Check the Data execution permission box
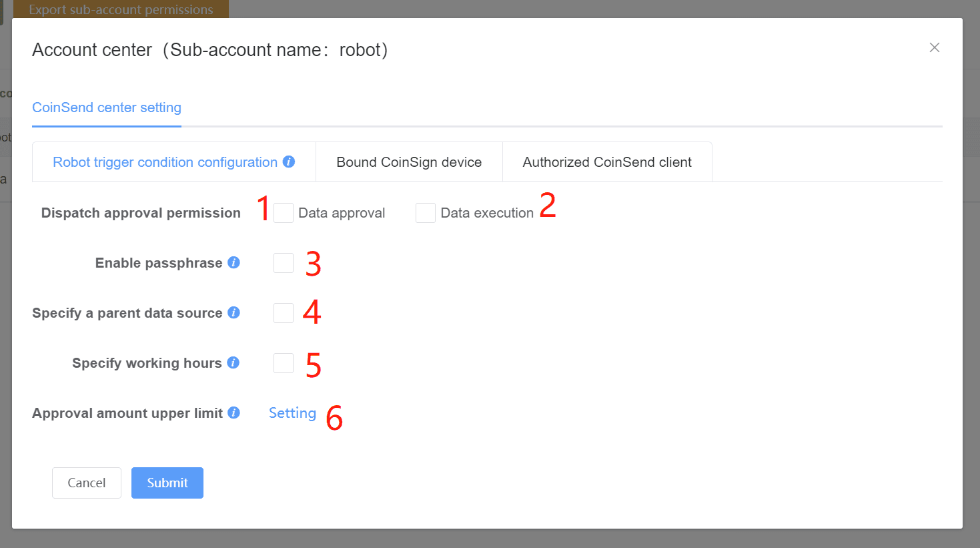980x548 pixels. (426, 213)
